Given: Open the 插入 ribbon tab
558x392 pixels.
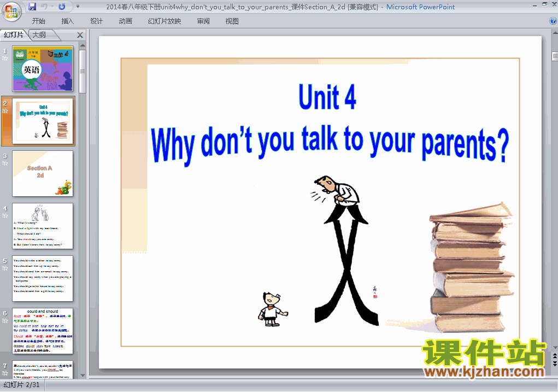Looking at the screenshot, I should [x=67, y=21].
